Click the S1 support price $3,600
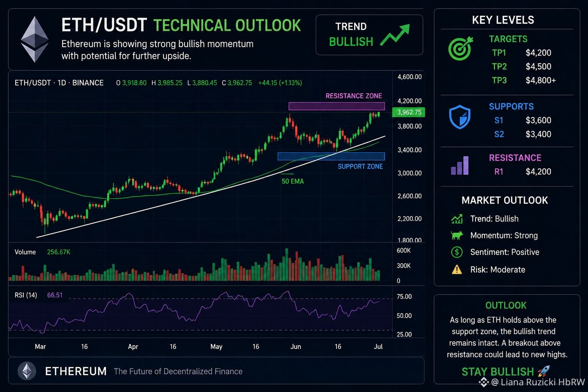 coord(539,120)
